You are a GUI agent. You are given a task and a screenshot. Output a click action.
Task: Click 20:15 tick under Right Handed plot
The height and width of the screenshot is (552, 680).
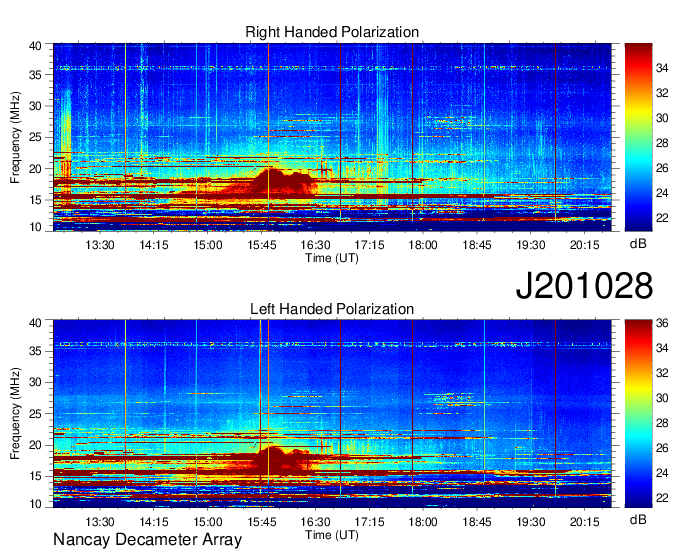click(584, 245)
